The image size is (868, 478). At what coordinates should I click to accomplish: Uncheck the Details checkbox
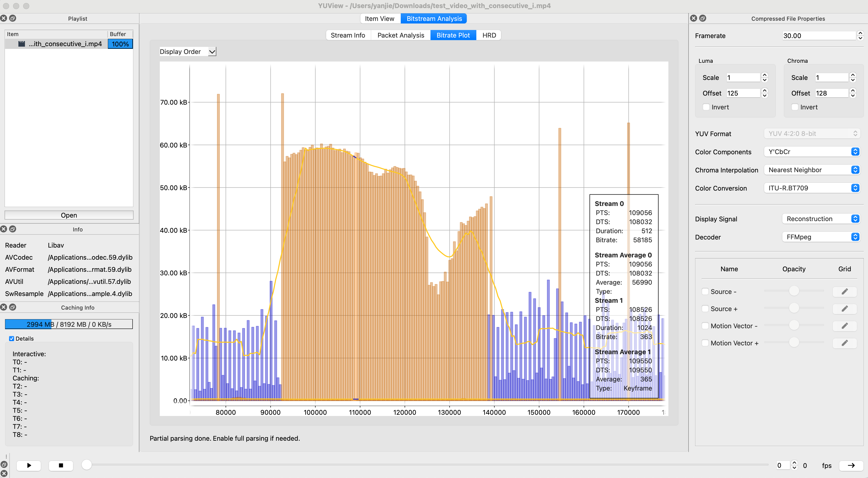coord(11,338)
